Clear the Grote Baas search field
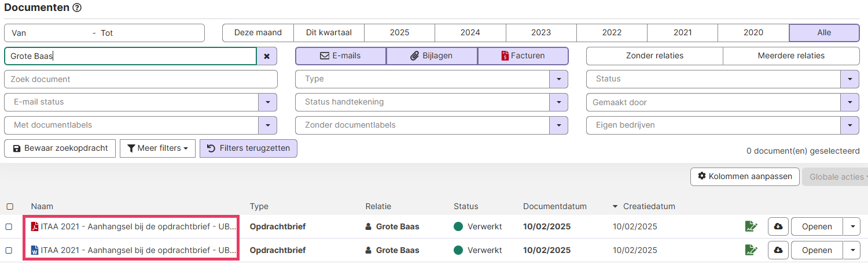This screenshot has width=868, height=264. (x=267, y=56)
